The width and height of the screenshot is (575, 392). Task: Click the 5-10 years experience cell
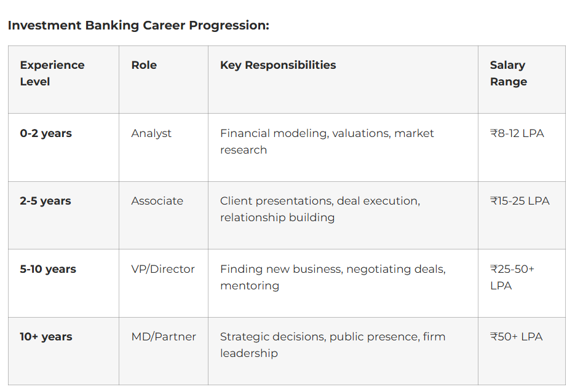[x=48, y=269]
